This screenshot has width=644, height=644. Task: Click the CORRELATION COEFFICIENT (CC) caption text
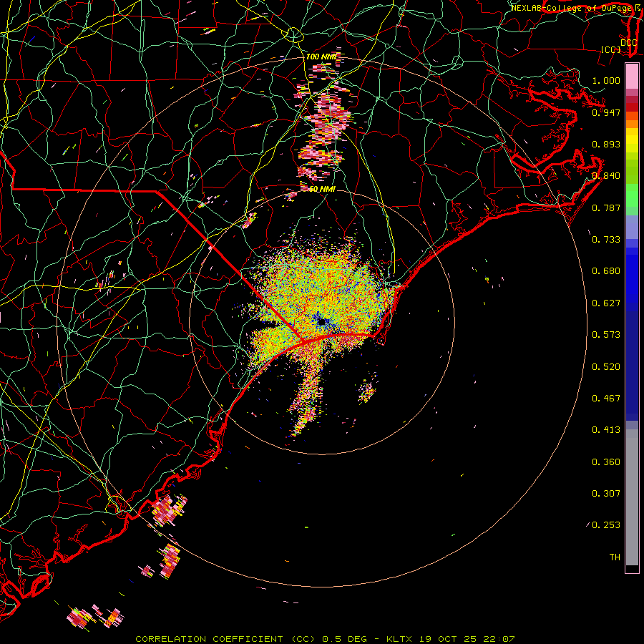[225, 639]
